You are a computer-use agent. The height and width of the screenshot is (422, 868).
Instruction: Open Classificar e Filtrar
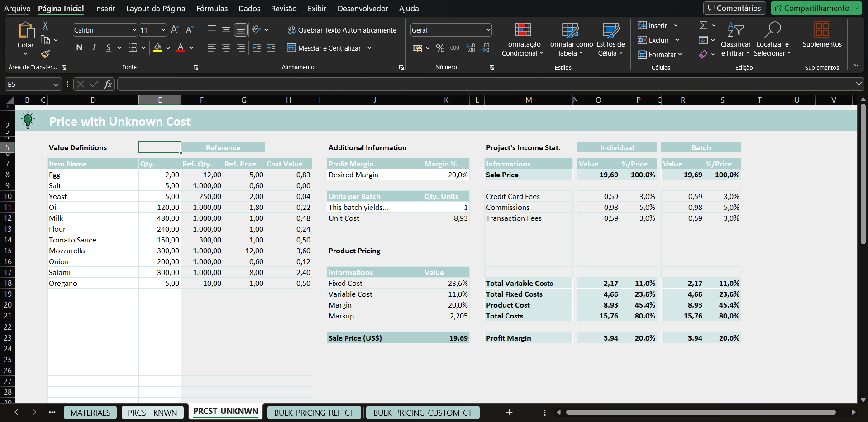pos(735,39)
